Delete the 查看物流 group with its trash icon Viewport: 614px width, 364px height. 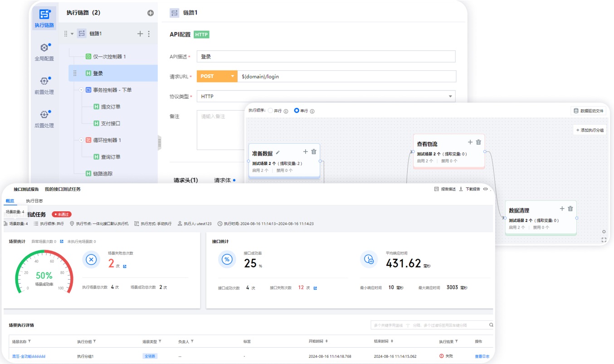point(478,142)
